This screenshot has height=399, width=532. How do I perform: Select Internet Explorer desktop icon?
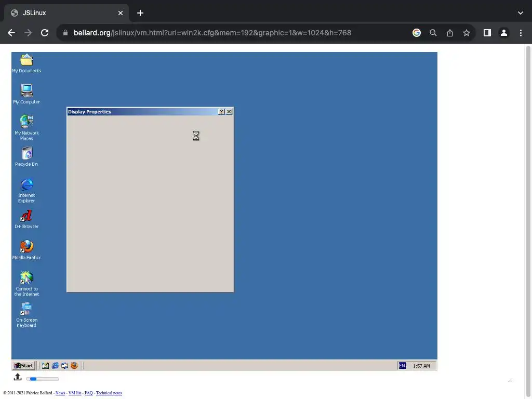pyautogui.click(x=26, y=190)
